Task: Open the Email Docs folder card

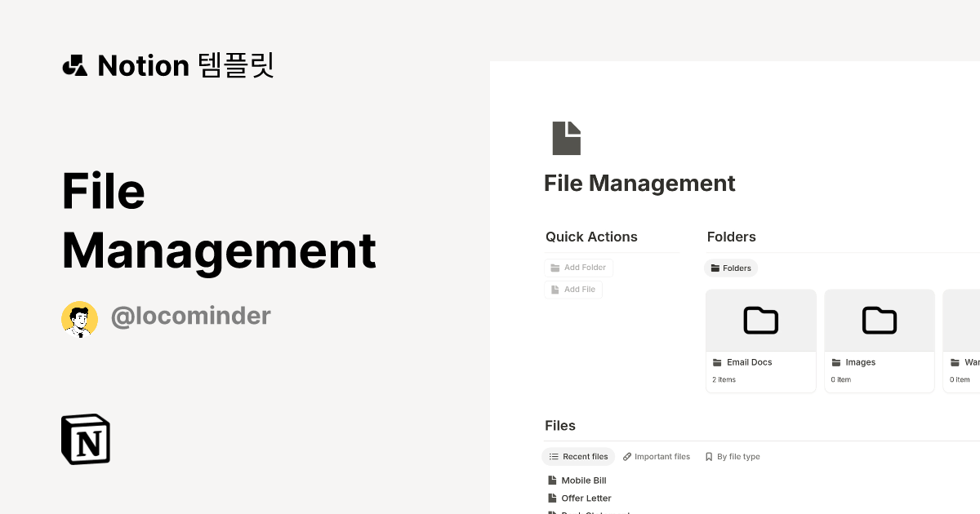Action: click(x=760, y=340)
